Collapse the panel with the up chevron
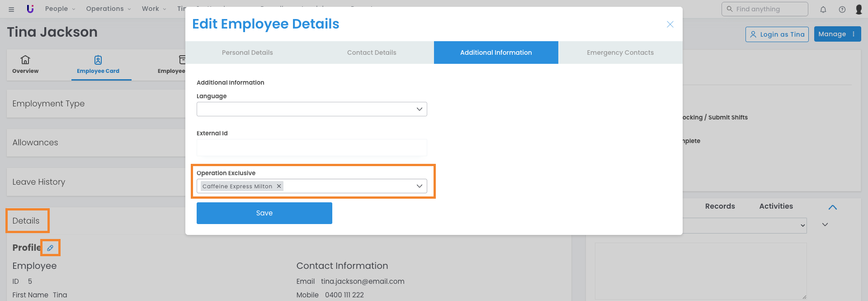Image resolution: width=868 pixels, height=301 pixels. pos(832,207)
